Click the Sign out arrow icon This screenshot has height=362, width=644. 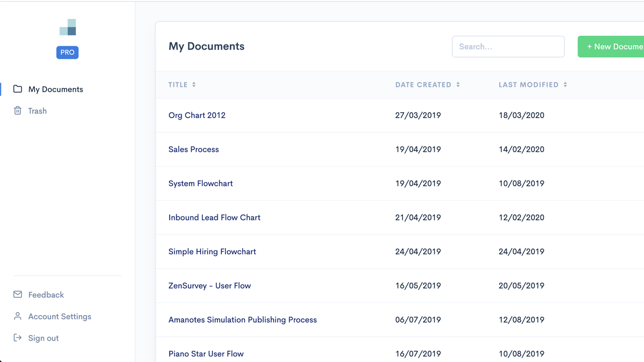point(18,338)
